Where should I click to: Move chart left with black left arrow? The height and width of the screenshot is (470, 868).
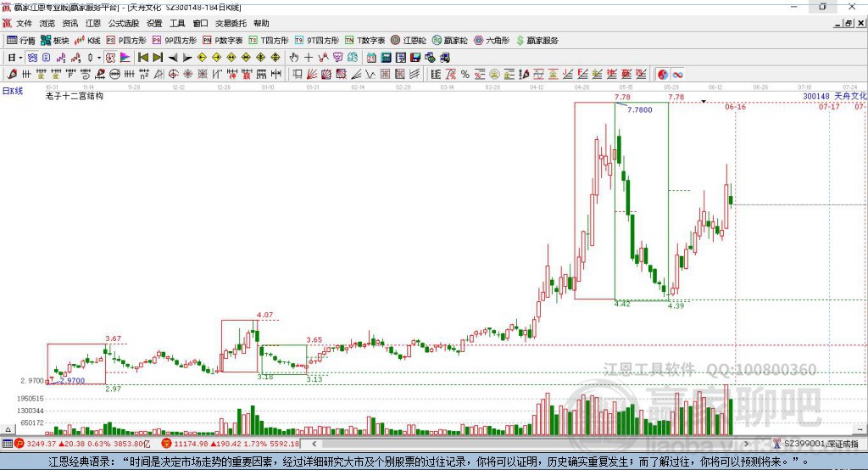click(x=173, y=58)
